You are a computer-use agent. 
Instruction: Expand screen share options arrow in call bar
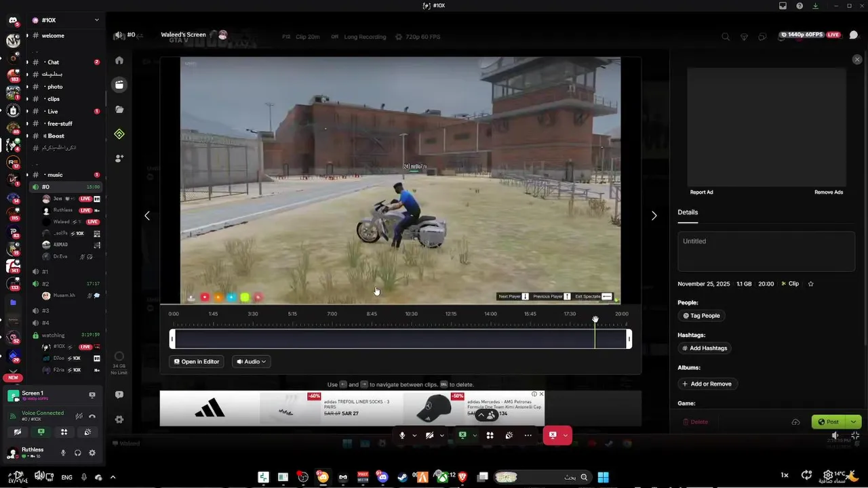pos(475,435)
